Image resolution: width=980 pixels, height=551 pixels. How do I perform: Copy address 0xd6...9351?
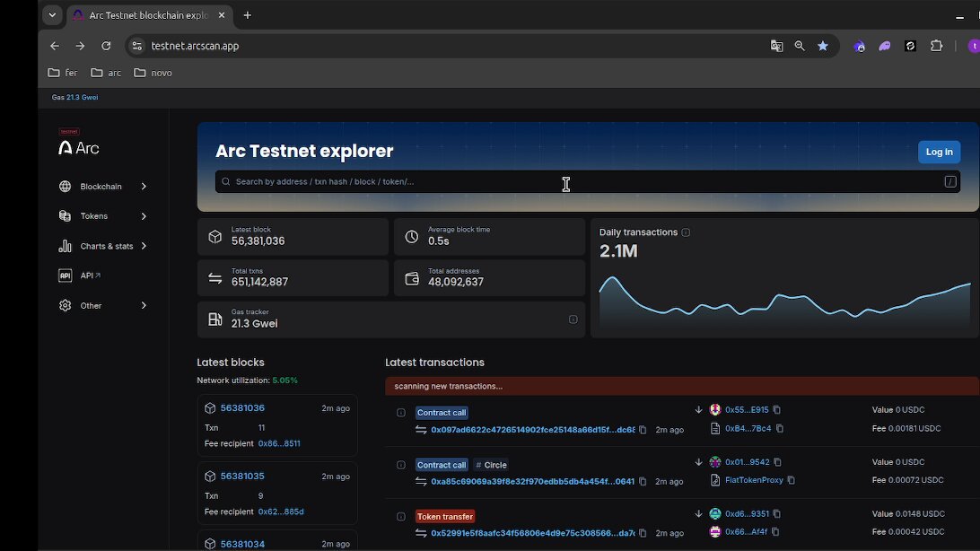point(777,514)
